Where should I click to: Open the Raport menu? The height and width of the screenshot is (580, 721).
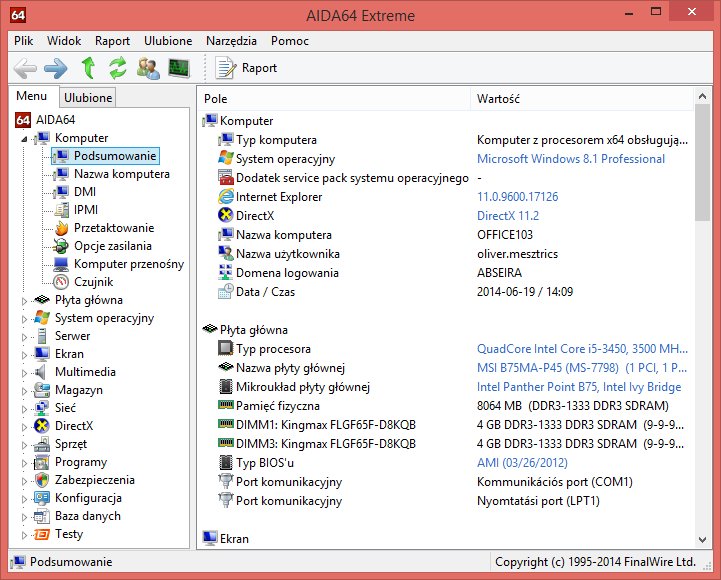pyautogui.click(x=112, y=41)
